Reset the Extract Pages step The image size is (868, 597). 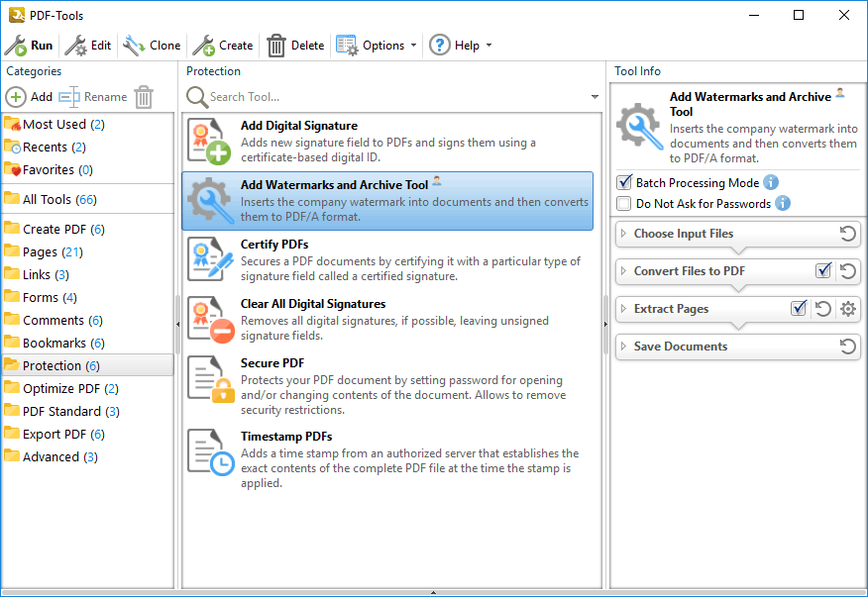[x=823, y=309]
